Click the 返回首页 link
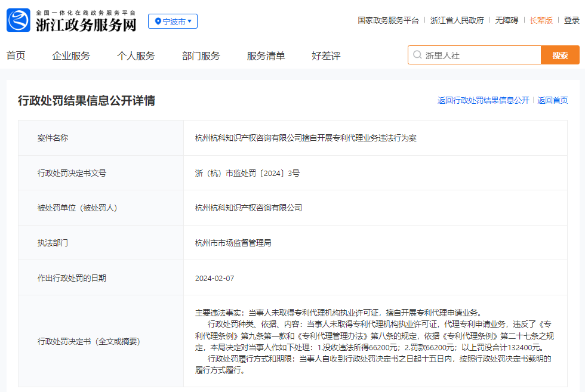 (x=552, y=100)
